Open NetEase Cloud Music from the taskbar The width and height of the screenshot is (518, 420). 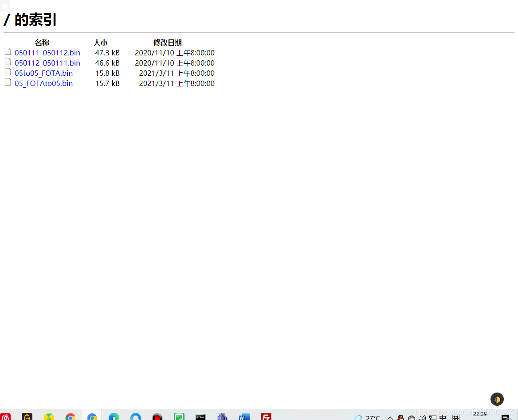click(x=5, y=417)
